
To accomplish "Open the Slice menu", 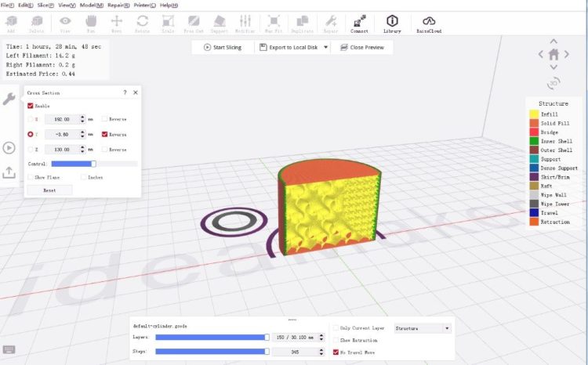I will (45, 5).
